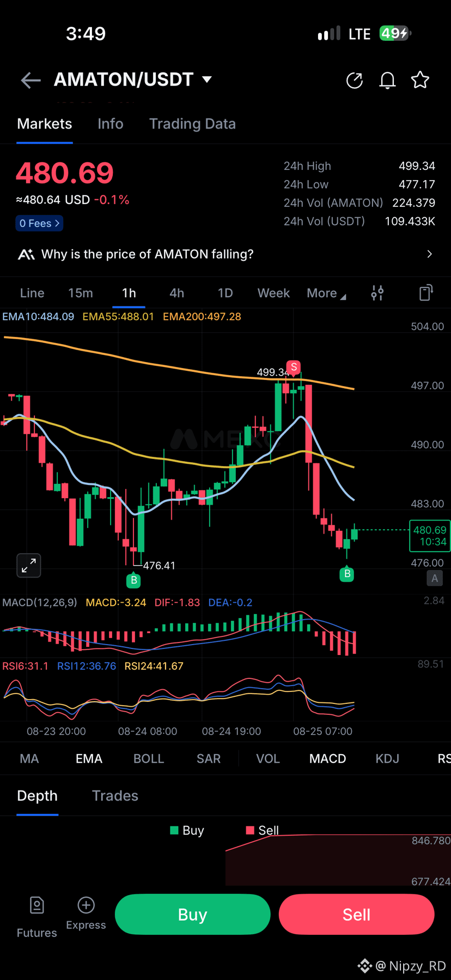Switch to the Markets tab
This screenshot has height=980, width=451.
click(x=45, y=124)
